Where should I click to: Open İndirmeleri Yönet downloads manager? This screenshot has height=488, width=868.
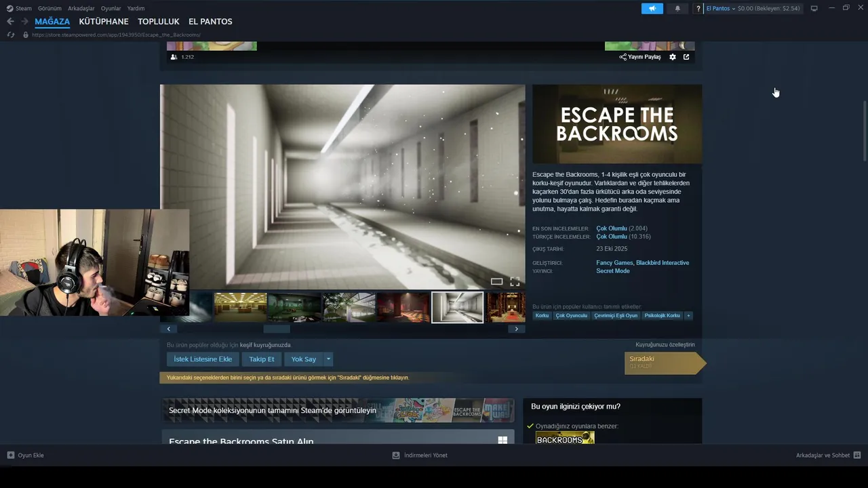[420, 455]
